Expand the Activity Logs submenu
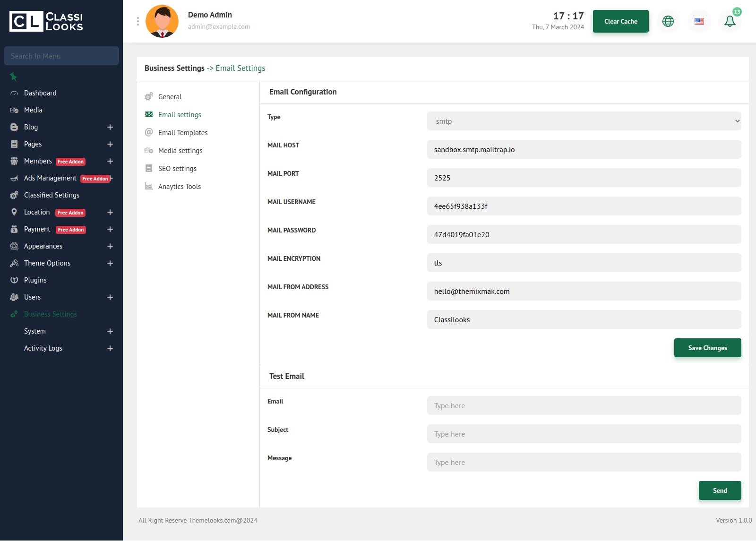756x541 pixels. click(110, 348)
